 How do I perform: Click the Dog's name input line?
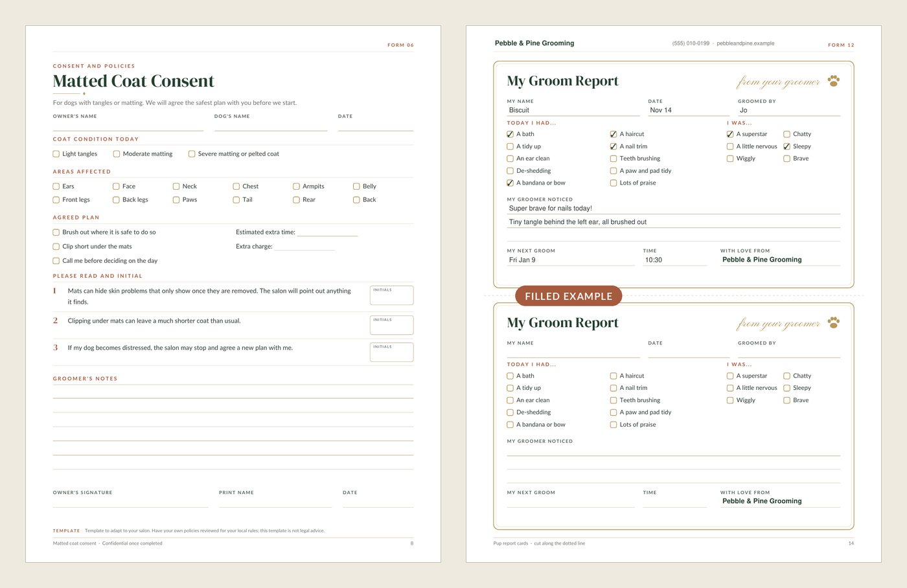tap(271, 126)
